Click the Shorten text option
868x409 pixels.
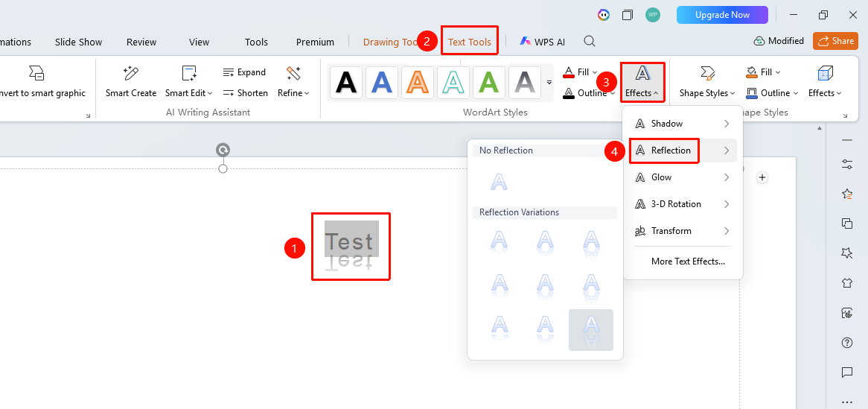245,92
